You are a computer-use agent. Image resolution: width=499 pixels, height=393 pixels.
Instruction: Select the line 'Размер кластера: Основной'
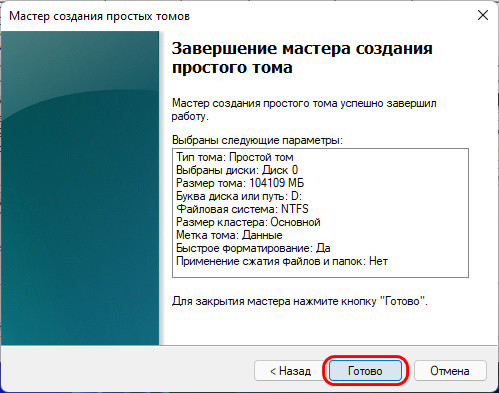(248, 222)
